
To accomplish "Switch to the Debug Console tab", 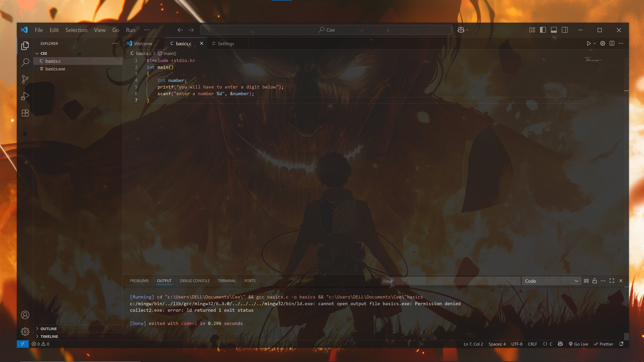I will (x=195, y=281).
